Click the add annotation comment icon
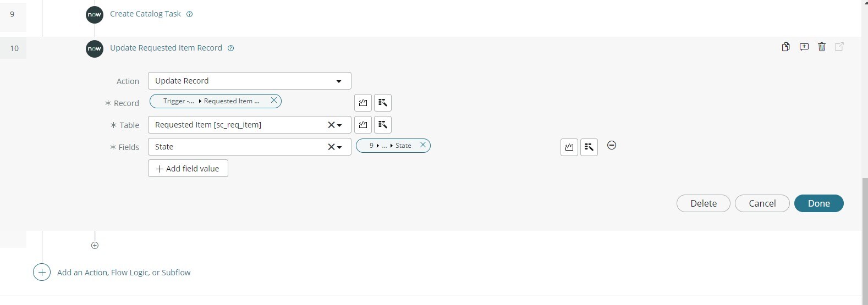The width and height of the screenshot is (868, 305). pyautogui.click(x=804, y=47)
